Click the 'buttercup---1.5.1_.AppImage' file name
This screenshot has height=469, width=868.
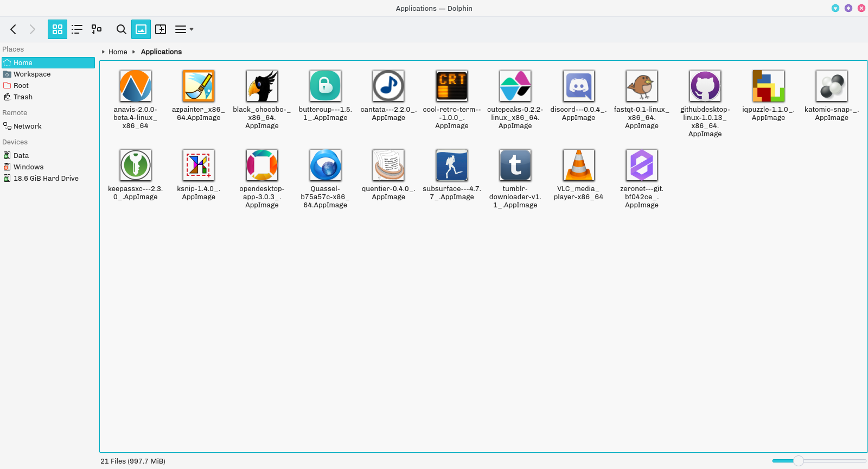[x=325, y=113]
